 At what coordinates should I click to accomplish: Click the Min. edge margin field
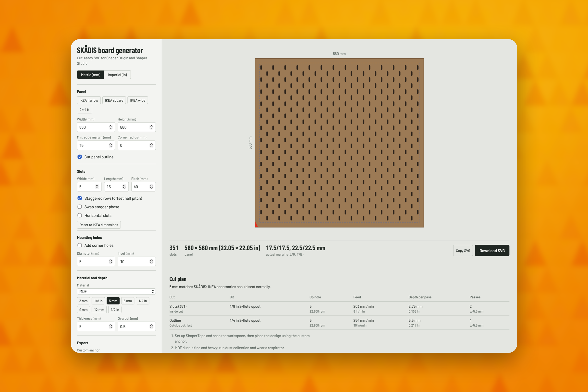tap(96, 145)
